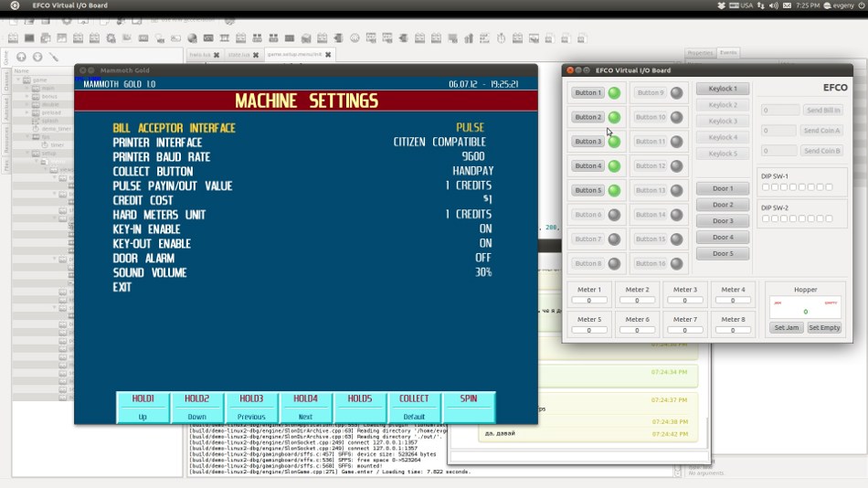Screen dimensions: 868x488
Task: Click the bar chart icon in IDE toolbar
Action: (469, 38)
